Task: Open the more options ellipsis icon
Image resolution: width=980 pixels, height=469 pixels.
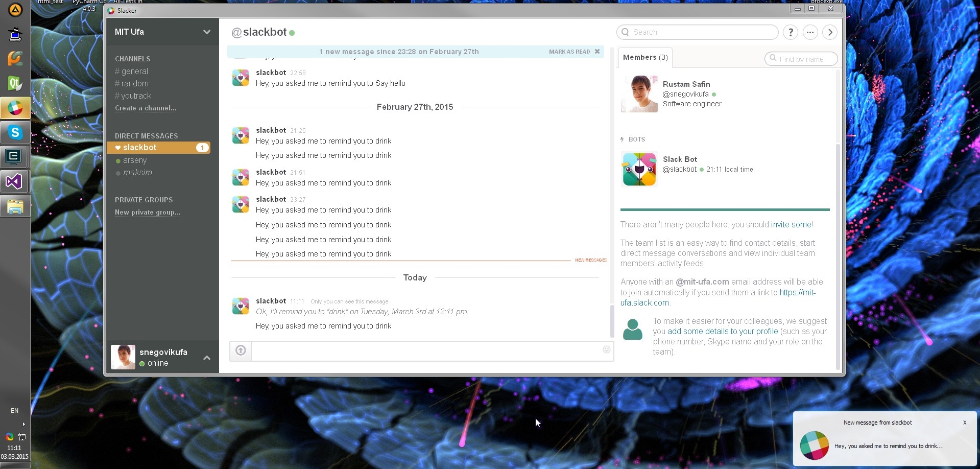Action: pos(810,32)
